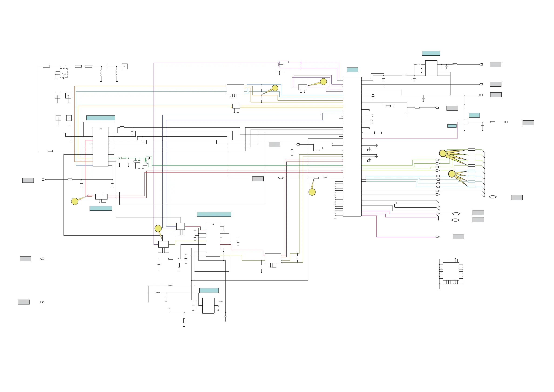Click the yellow callout above the purple-wired bottom IC

coord(158,228)
